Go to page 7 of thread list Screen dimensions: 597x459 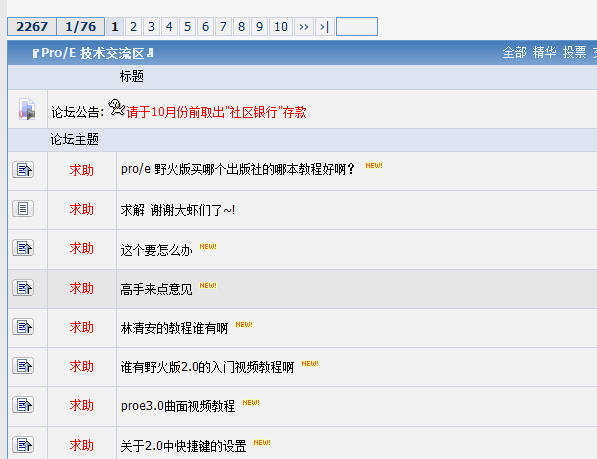point(223,27)
